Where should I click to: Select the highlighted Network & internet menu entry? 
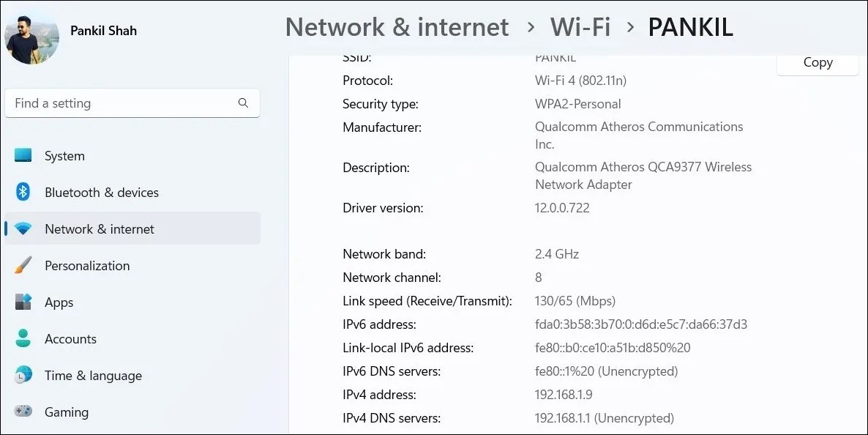coord(99,228)
